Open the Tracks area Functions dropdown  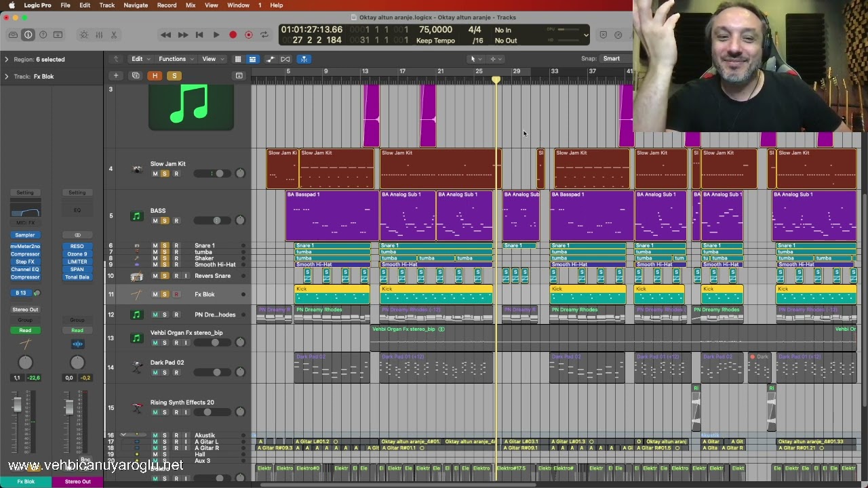click(175, 59)
